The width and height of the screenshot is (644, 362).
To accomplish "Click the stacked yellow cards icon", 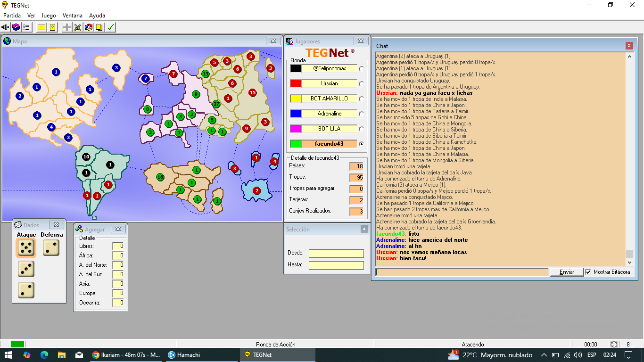I will [99, 27].
